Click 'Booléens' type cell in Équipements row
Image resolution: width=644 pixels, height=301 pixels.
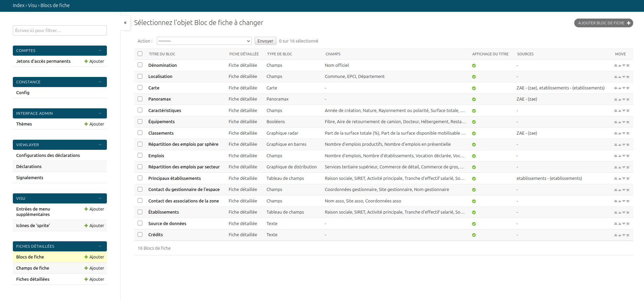click(275, 122)
